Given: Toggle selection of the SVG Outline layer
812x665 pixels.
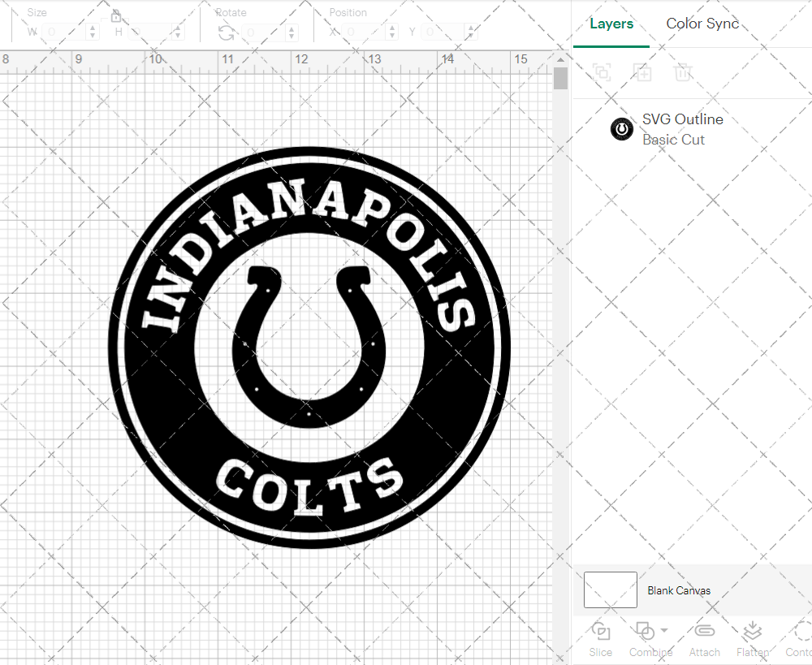Looking at the screenshot, I should pos(621,129).
